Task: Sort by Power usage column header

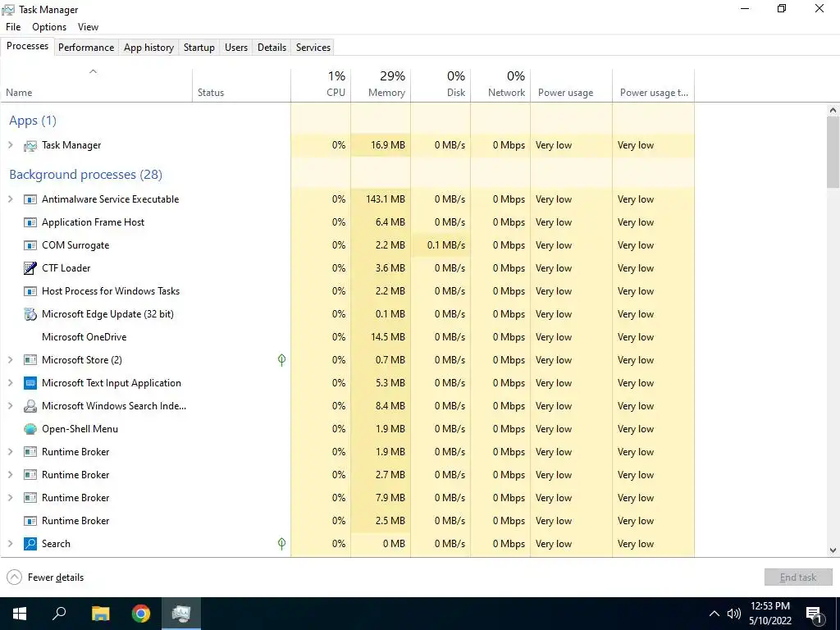Action: coord(571,84)
